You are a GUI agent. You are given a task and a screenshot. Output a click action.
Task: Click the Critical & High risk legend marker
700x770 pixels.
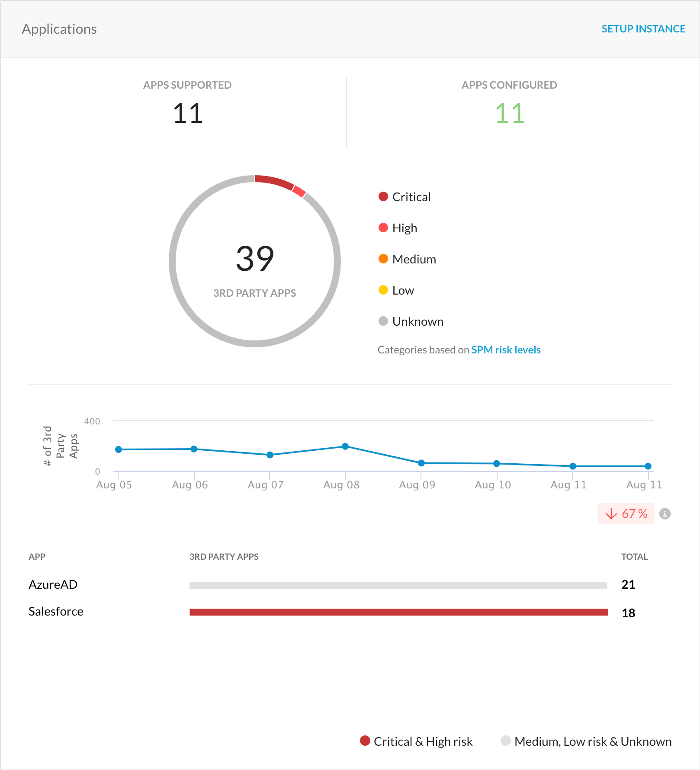point(365,741)
